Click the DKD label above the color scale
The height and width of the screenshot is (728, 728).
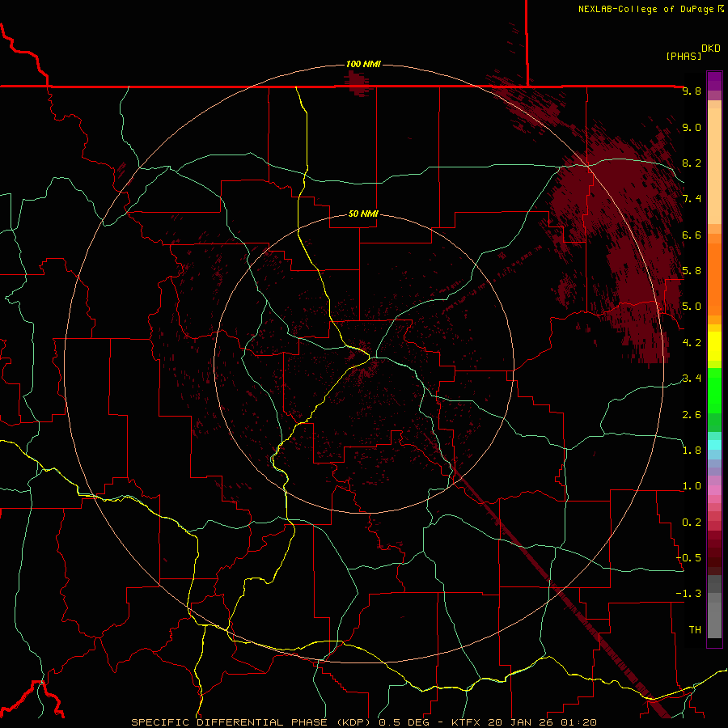[710, 49]
